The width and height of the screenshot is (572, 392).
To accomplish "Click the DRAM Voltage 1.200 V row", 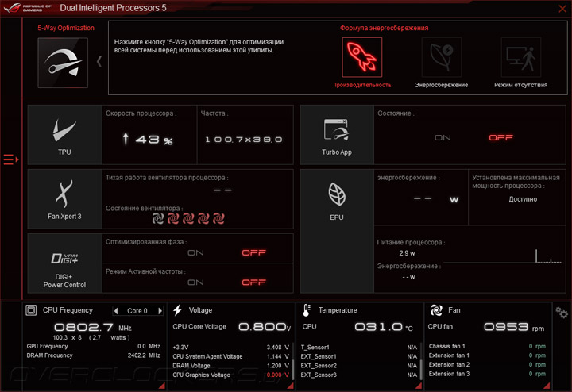I will (x=230, y=365).
